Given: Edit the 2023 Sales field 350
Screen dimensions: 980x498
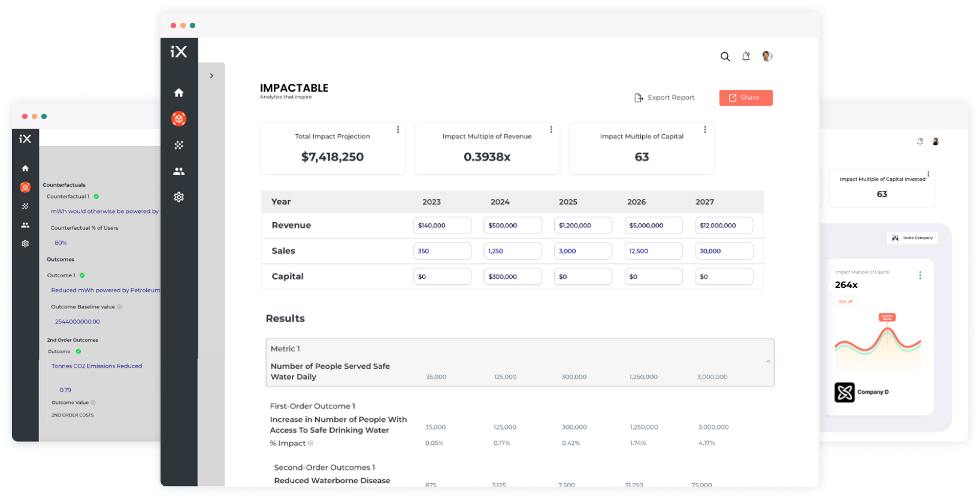Looking at the screenshot, I should click(442, 251).
